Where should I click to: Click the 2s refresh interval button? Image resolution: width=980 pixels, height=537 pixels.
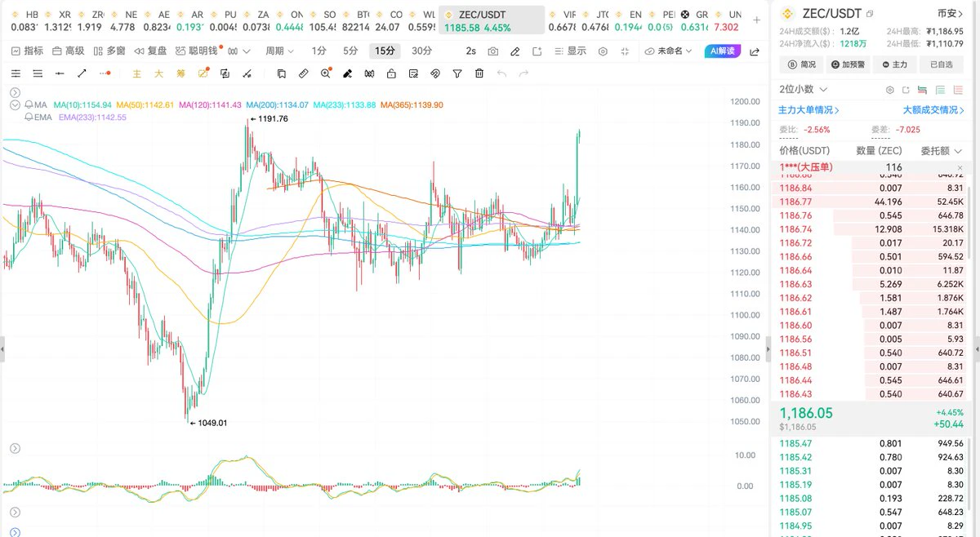click(471, 51)
